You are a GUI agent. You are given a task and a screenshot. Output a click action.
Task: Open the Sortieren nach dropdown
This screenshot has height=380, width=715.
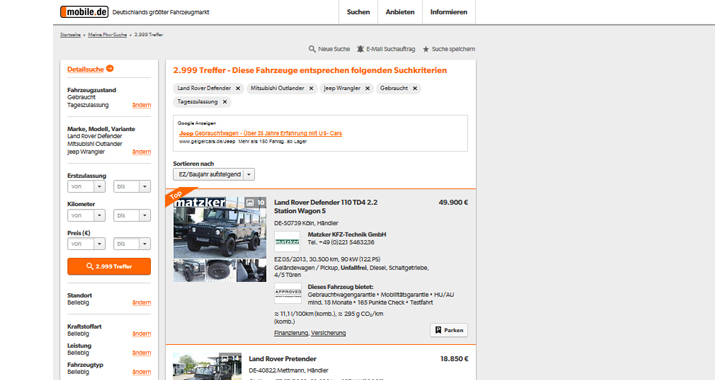pyautogui.click(x=213, y=174)
